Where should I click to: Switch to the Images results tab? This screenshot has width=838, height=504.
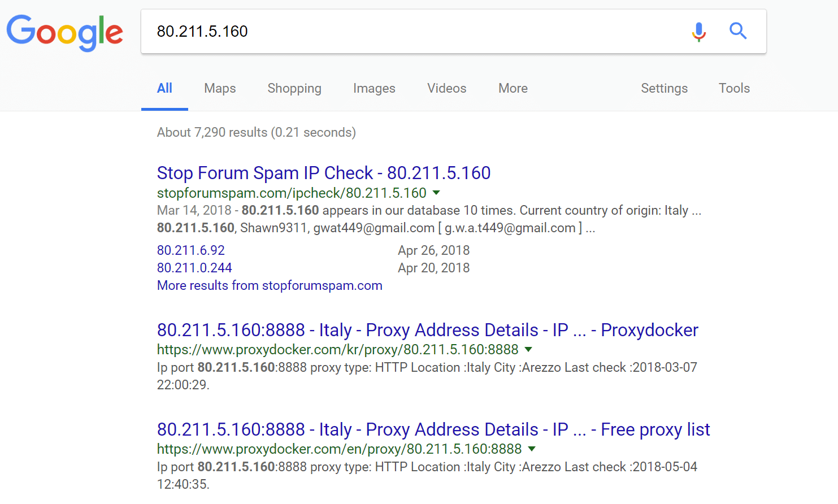coord(374,88)
